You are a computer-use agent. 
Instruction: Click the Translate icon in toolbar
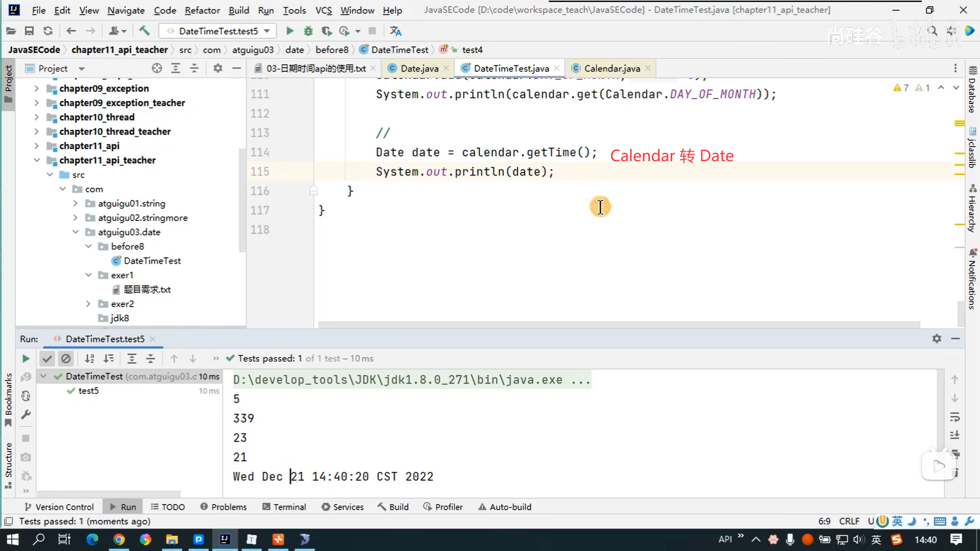[396, 31]
